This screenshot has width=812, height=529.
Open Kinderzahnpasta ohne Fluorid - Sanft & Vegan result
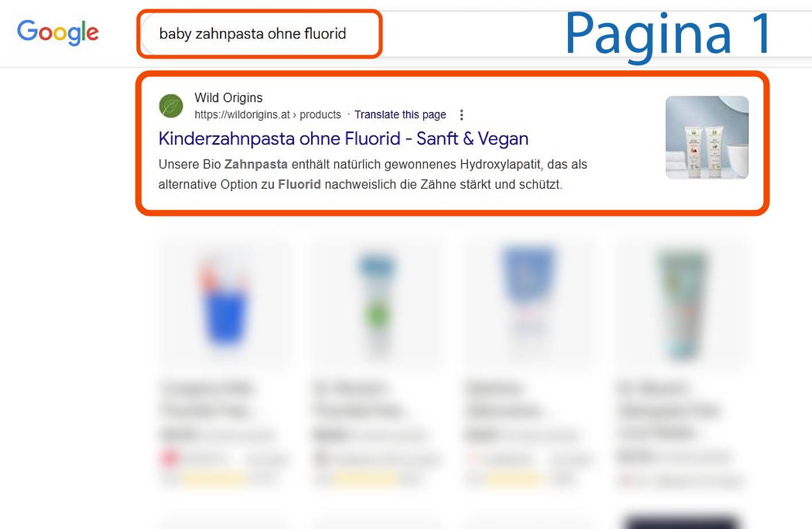click(343, 138)
